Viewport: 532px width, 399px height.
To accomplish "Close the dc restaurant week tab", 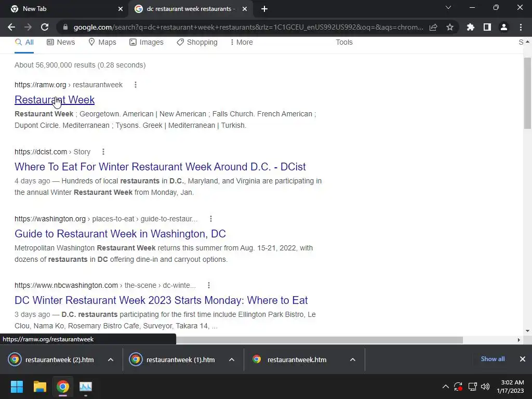I will pos(245,9).
